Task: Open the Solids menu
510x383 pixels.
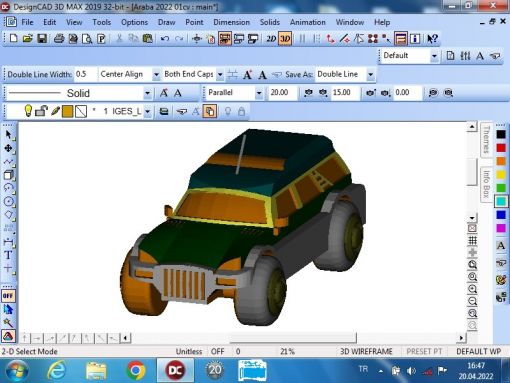Action: [270, 22]
